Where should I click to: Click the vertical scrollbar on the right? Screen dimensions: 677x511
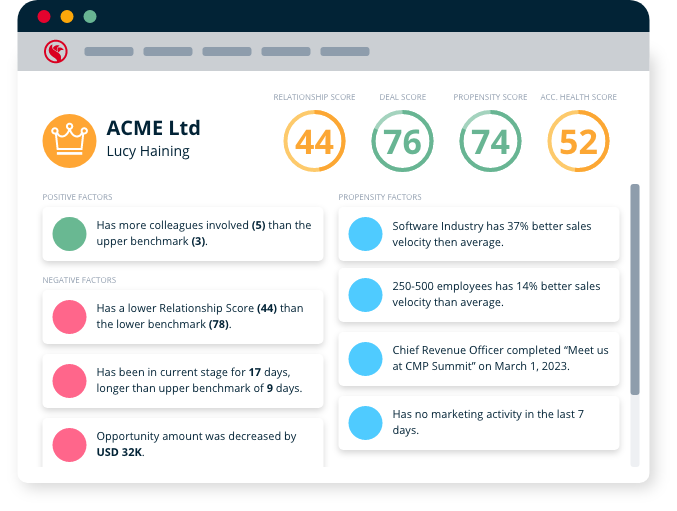(634, 290)
